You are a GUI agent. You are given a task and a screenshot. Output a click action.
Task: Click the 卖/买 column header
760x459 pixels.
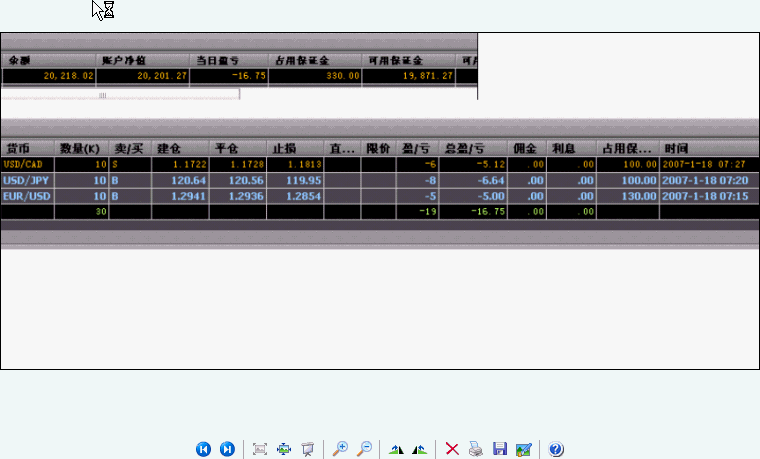[129, 148]
